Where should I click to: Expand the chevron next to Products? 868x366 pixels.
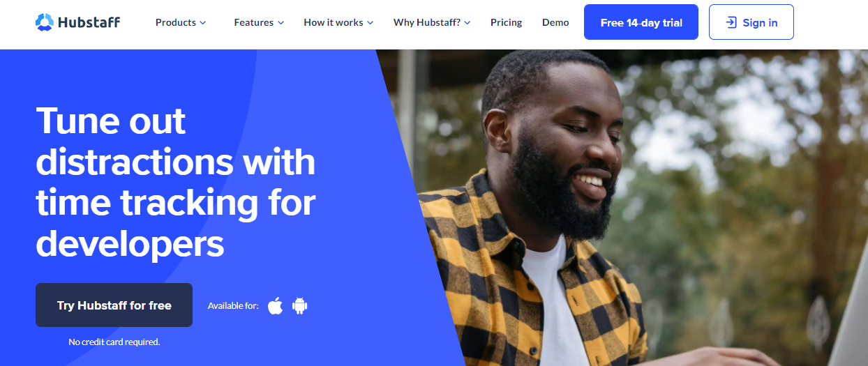[x=203, y=23]
